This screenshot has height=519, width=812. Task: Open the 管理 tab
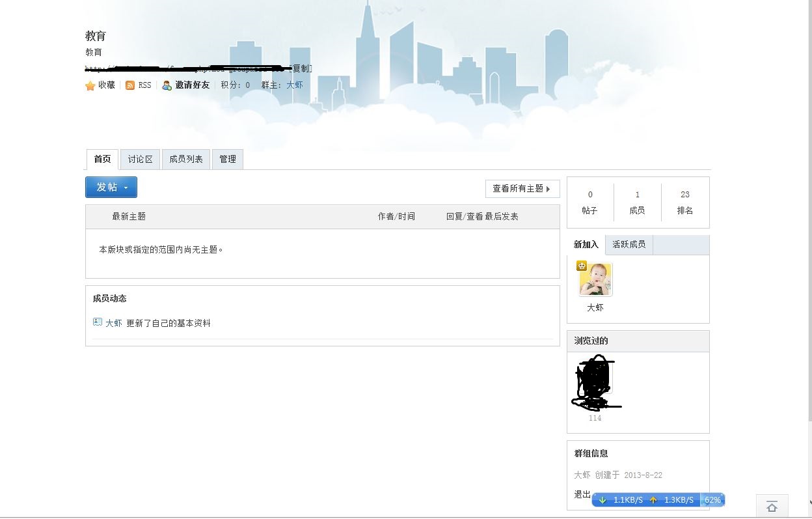[x=228, y=159]
